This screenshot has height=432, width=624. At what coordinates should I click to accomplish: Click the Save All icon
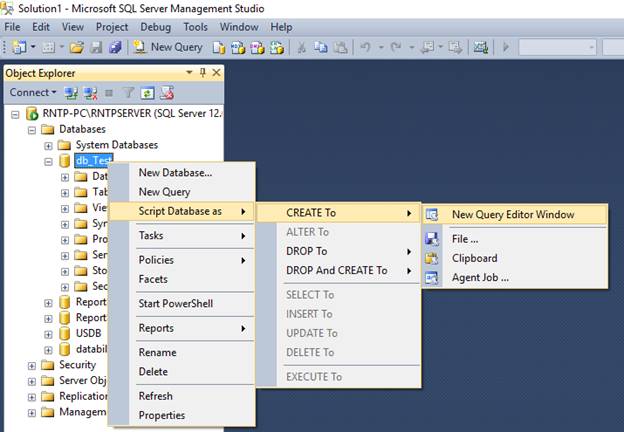point(115,47)
